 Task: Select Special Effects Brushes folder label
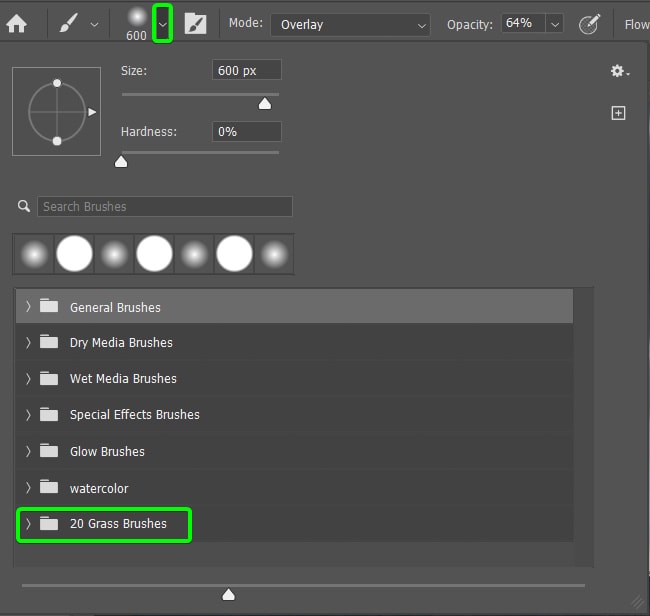coord(135,415)
